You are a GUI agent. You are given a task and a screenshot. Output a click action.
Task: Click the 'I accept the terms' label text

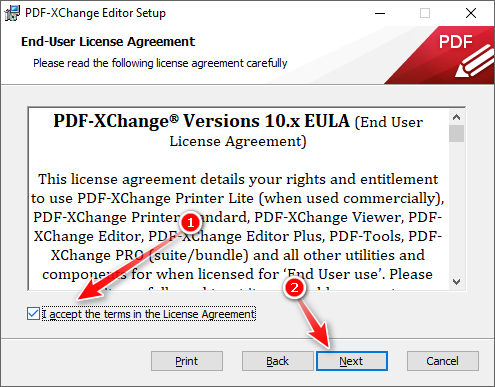click(149, 314)
